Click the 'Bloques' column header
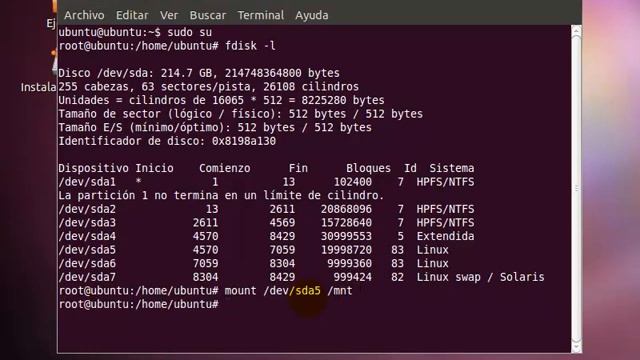The height and width of the screenshot is (360, 640). point(368,168)
